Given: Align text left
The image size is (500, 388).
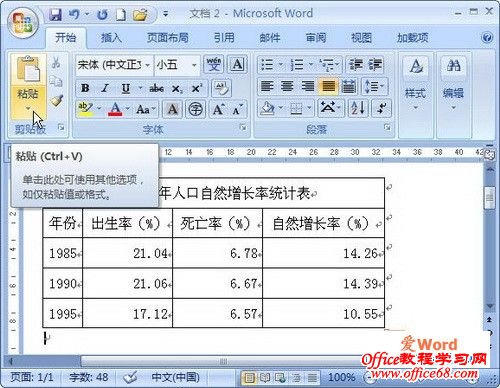Looking at the screenshot, I should point(267,87).
